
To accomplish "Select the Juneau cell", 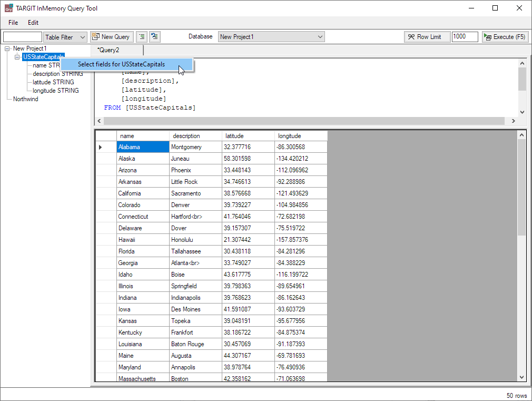I will tap(195, 159).
